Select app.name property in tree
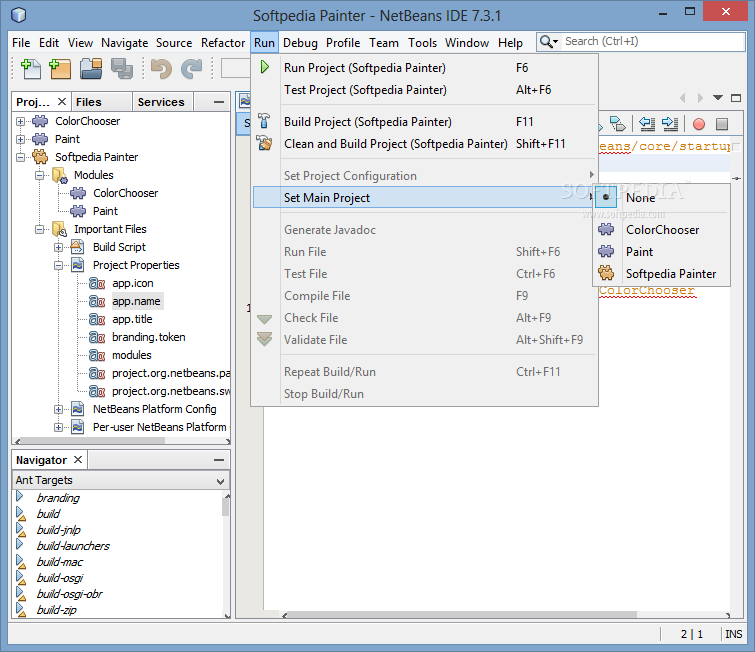This screenshot has height=652, width=755. tap(136, 301)
